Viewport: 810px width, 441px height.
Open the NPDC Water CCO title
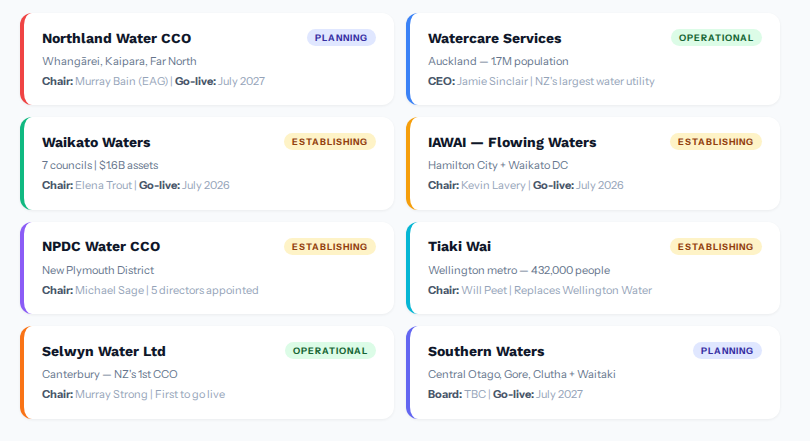(101, 246)
